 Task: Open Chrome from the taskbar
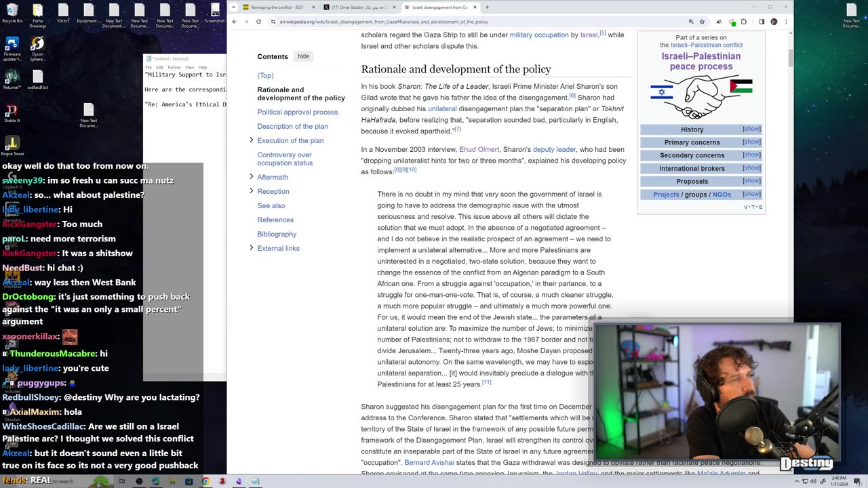click(205, 481)
